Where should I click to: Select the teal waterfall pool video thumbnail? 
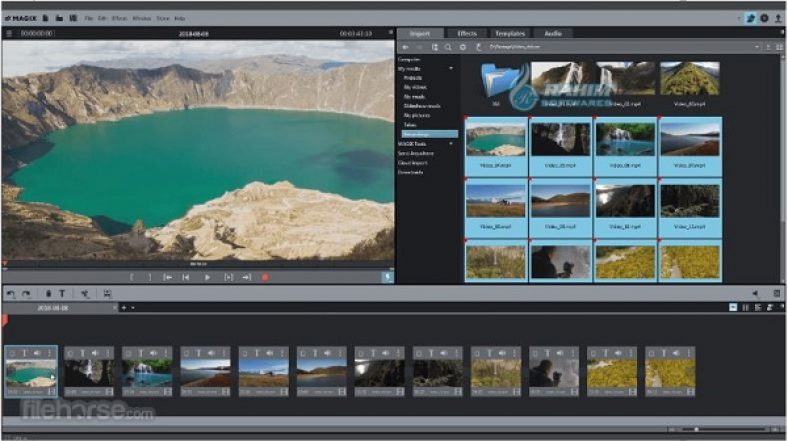tap(625, 139)
